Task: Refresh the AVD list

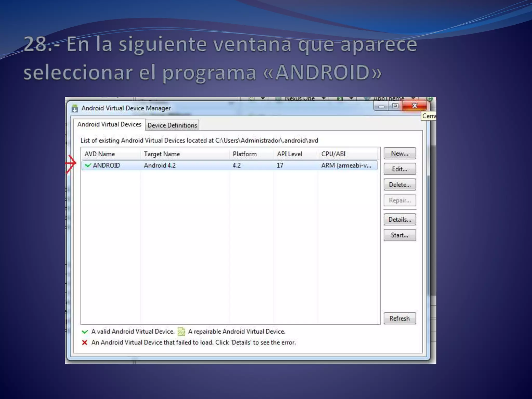Action: coord(400,318)
